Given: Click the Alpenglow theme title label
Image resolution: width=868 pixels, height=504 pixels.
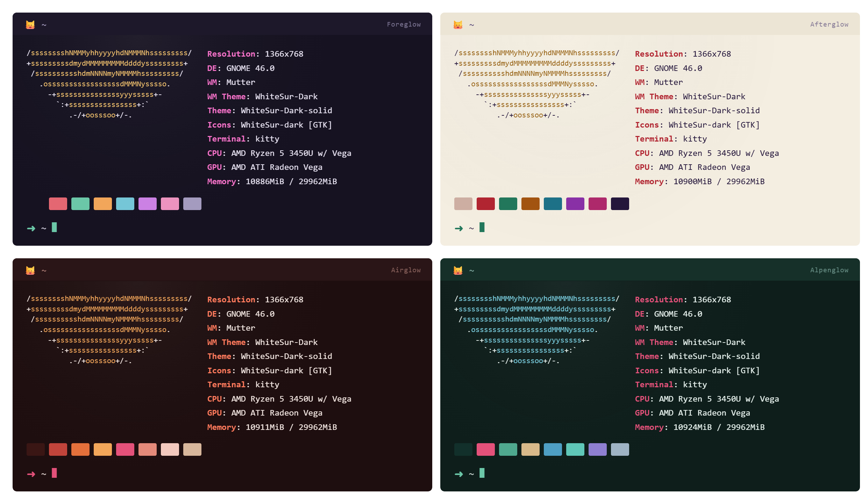Looking at the screenshot, I should coord(829,270).
